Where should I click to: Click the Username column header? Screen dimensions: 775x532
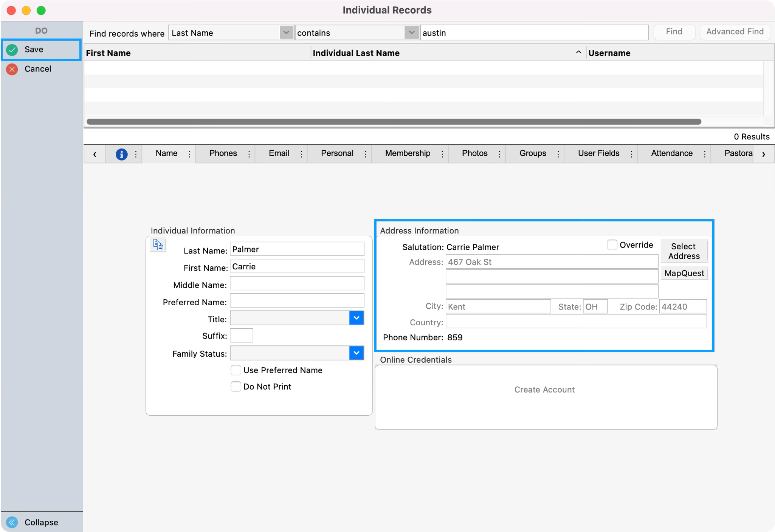680,53
